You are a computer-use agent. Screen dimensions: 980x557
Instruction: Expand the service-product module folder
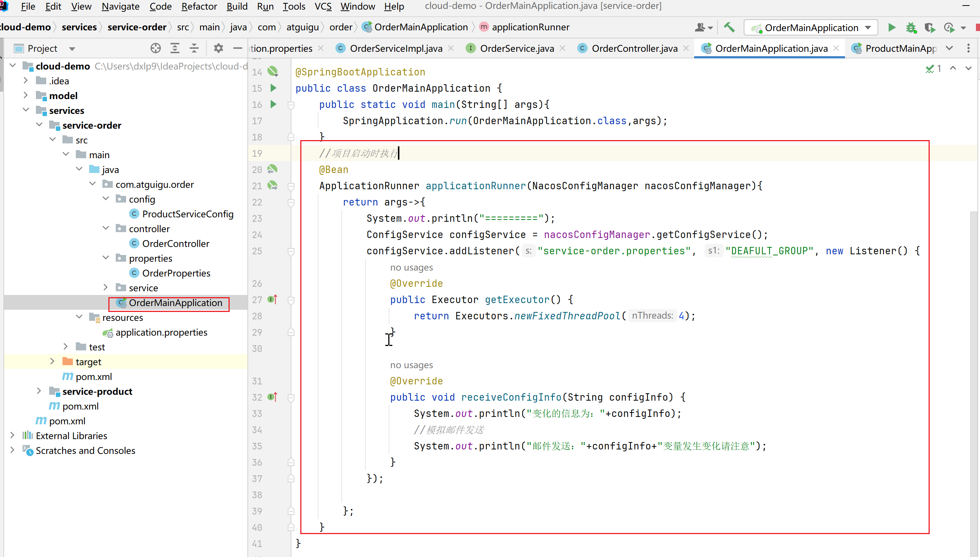click(39, 391)
